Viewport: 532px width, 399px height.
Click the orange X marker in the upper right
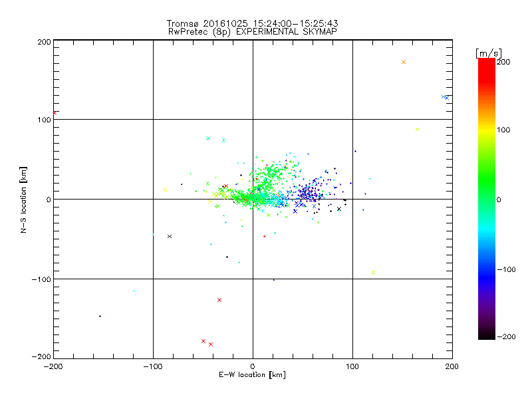coord(404,62)
